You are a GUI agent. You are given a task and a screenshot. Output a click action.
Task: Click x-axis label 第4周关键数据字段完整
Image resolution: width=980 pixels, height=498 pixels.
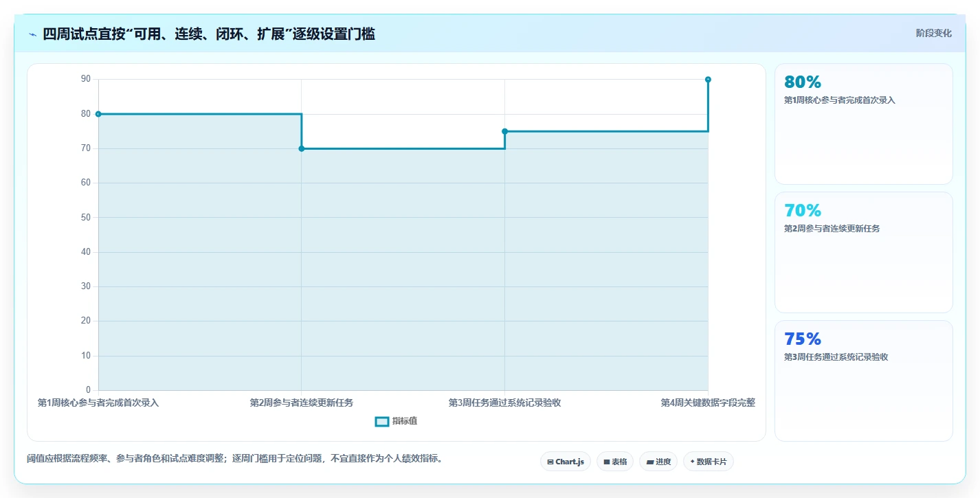point(708,403)
